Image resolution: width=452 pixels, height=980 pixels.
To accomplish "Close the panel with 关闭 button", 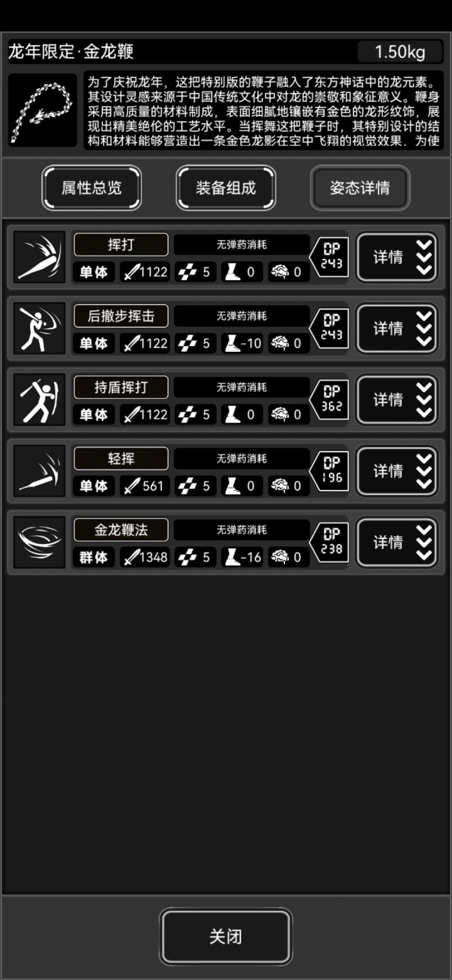I will (226, 937).
